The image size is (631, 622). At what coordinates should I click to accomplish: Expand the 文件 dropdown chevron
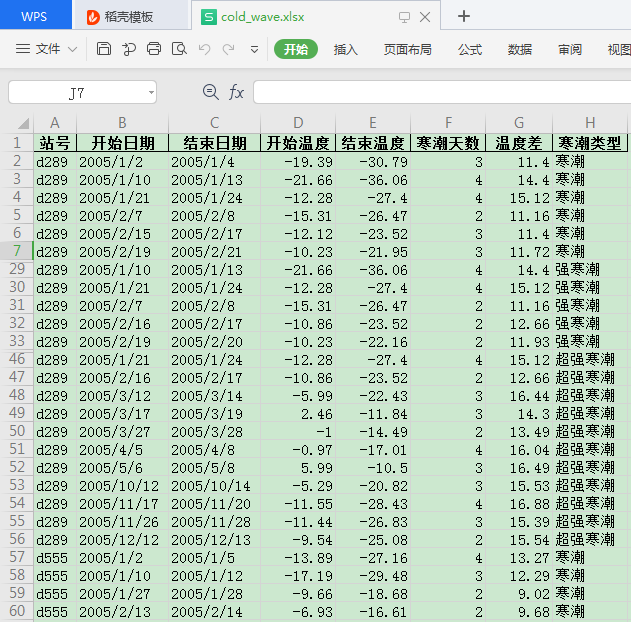click(72, 49)
